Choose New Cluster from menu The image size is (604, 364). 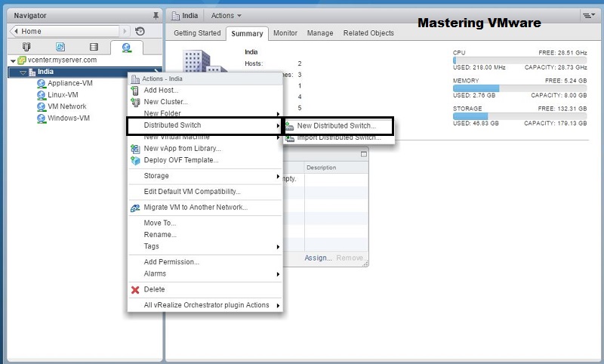(205, 102)
